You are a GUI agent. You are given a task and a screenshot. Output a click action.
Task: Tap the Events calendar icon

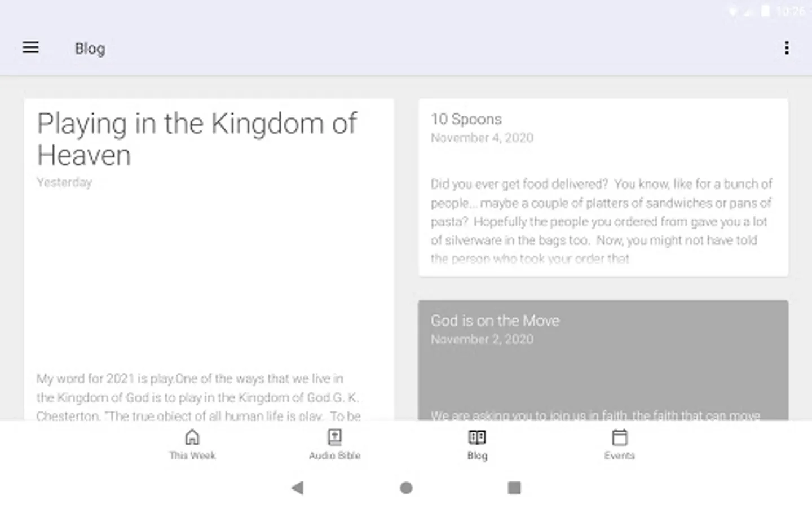(619, 437)
